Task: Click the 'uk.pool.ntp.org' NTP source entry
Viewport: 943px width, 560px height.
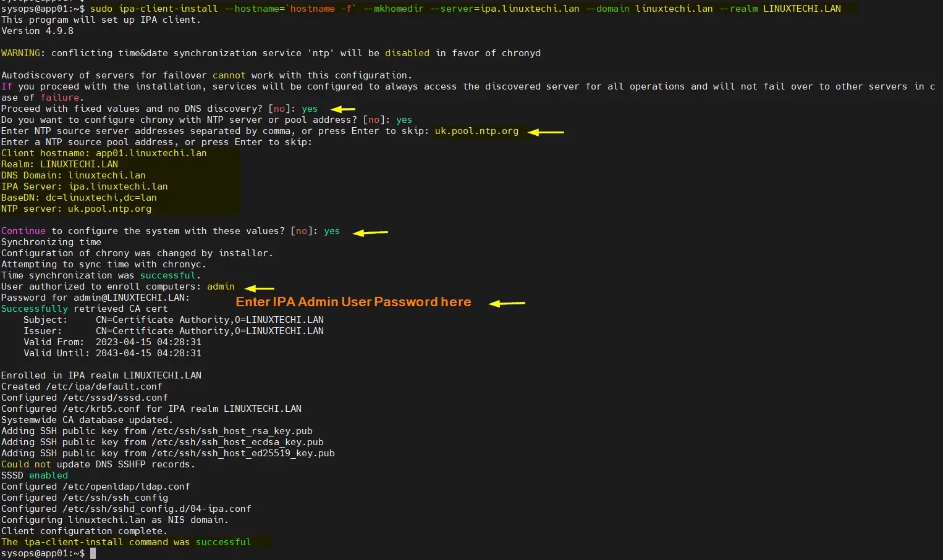Action: pos(476,131)
